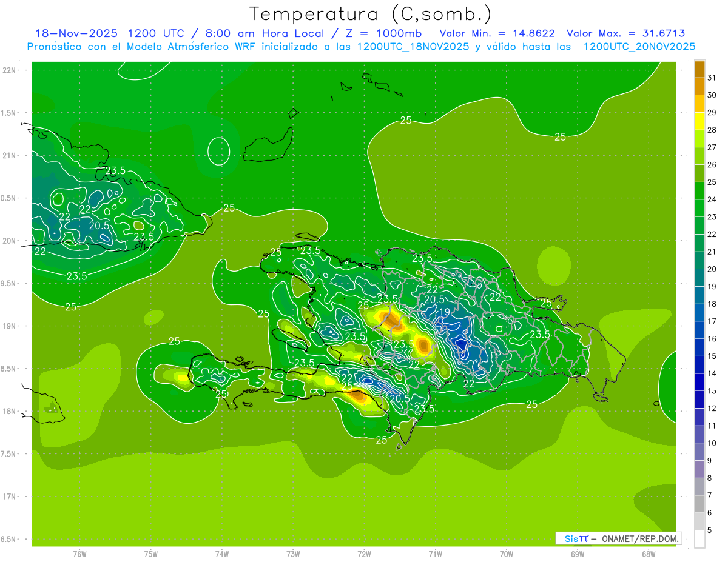Image resolution: width=728 pixels, height=562 pixels.
Task: Click the white legend swatch below 5
Action: pos(699,539)
